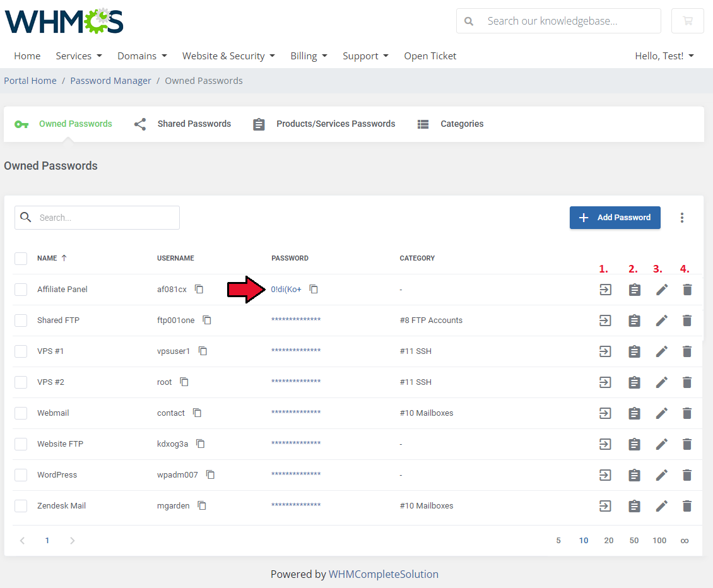Open Website & Security dropdown
This screenshot has width=713, height=588.
pyautogui.click(x=228, y=56)
